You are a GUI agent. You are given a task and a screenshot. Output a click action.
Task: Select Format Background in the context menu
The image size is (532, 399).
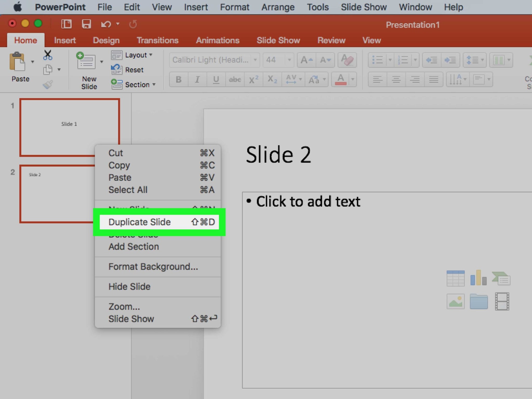click(x=153, y=267)
